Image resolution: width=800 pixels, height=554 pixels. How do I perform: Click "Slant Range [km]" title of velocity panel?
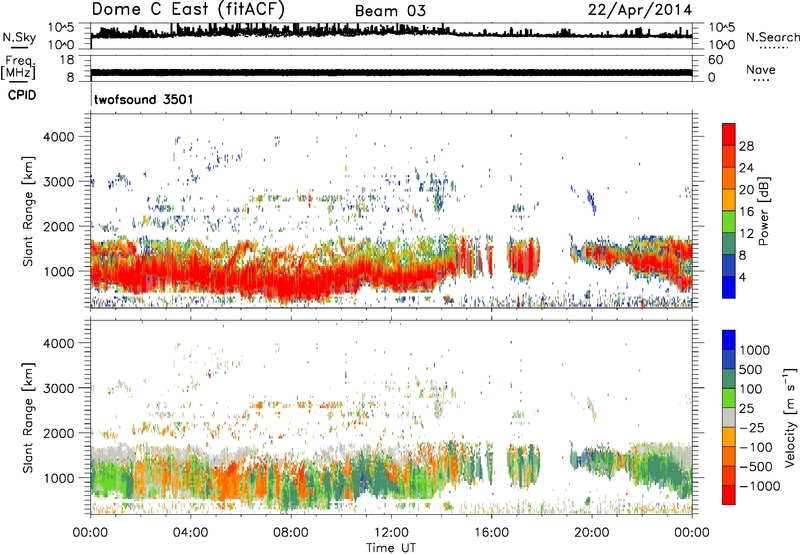[x=28, y=418]
